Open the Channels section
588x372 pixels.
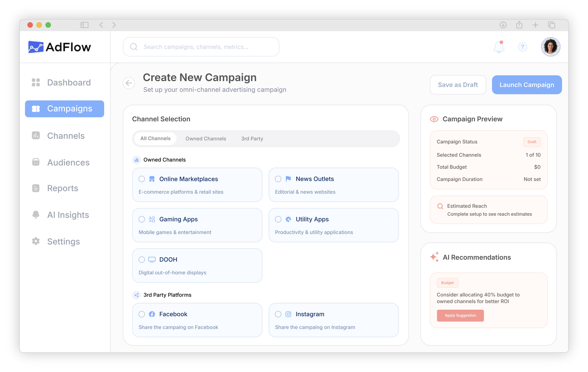[66, 136]
